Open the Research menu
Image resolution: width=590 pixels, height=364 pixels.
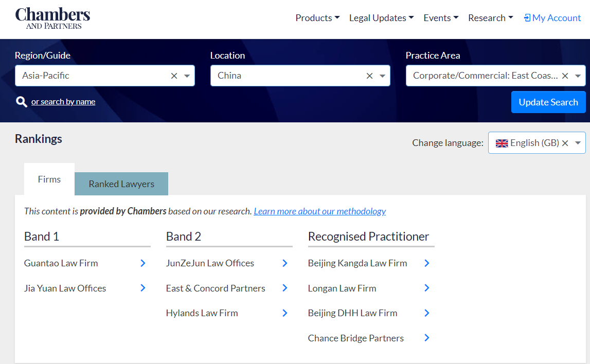[491, 18]
